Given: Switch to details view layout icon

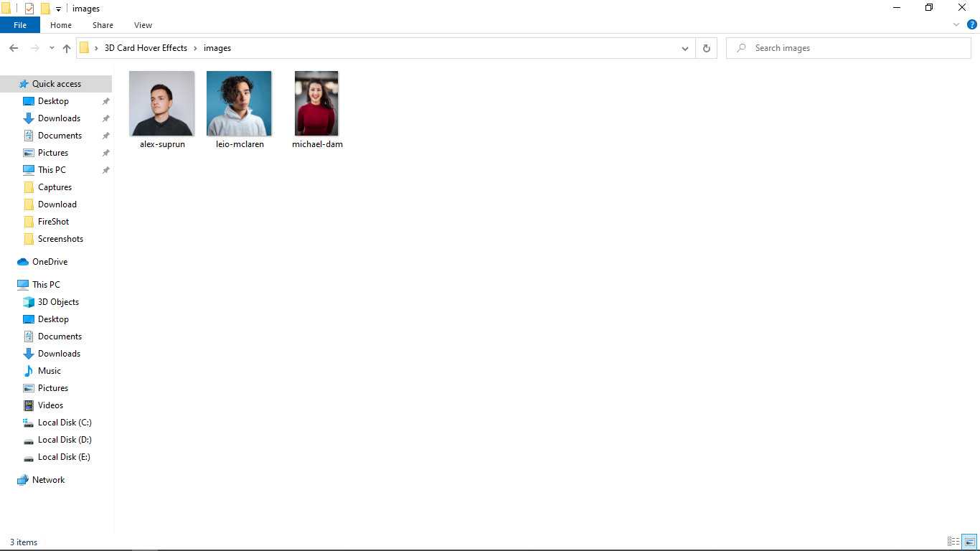Looking at the screenshot, I should [953, 542].
